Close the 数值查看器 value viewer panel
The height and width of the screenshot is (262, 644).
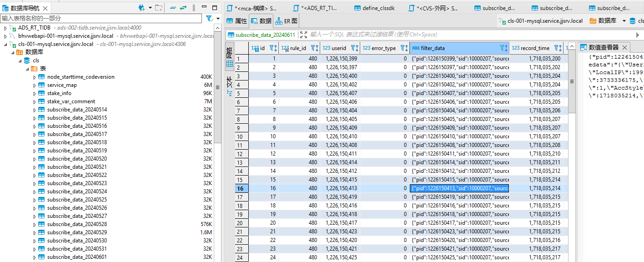point(625,47)
